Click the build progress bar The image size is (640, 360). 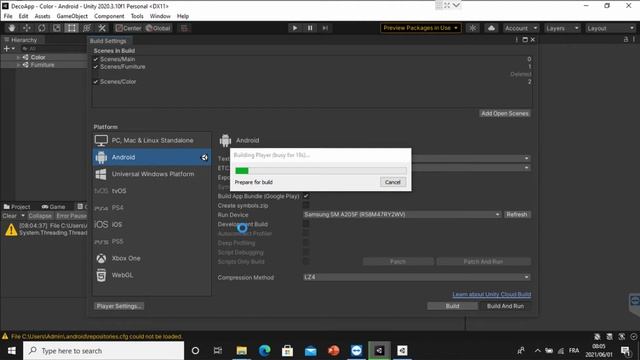321,171
